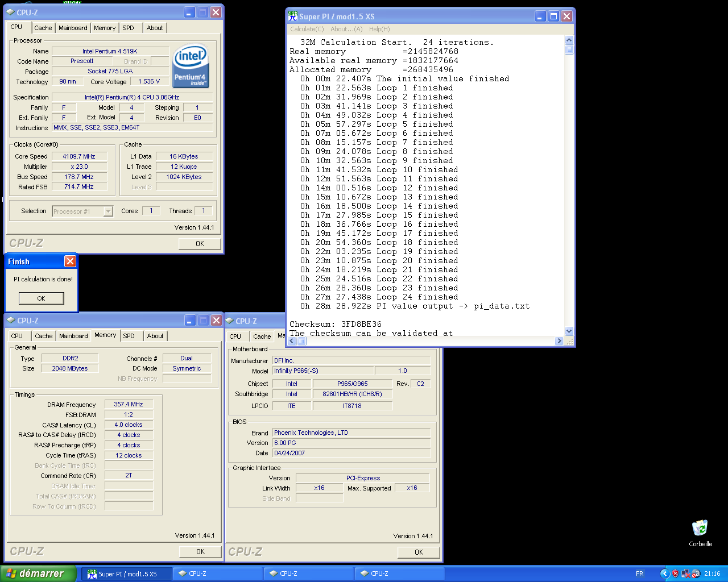This screenshot has width=728, height=582.
Task: Close the top CPU-Z processor window
Action: point(216,12)
